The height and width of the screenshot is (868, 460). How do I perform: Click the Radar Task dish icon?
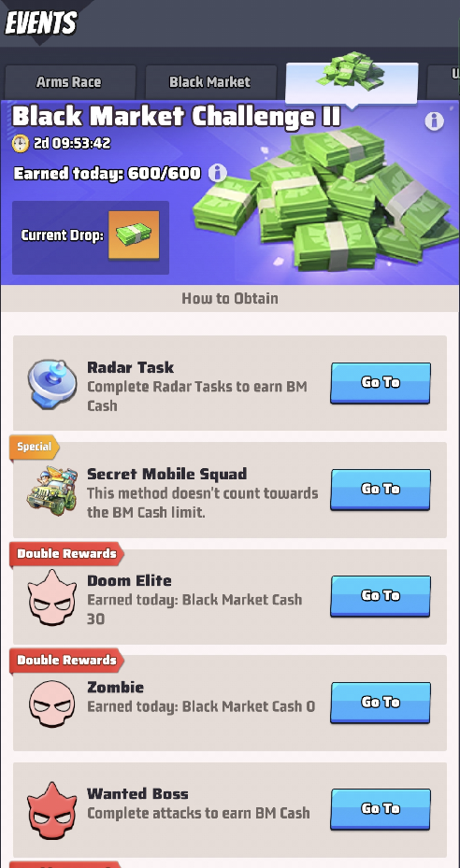coord(52,382)
